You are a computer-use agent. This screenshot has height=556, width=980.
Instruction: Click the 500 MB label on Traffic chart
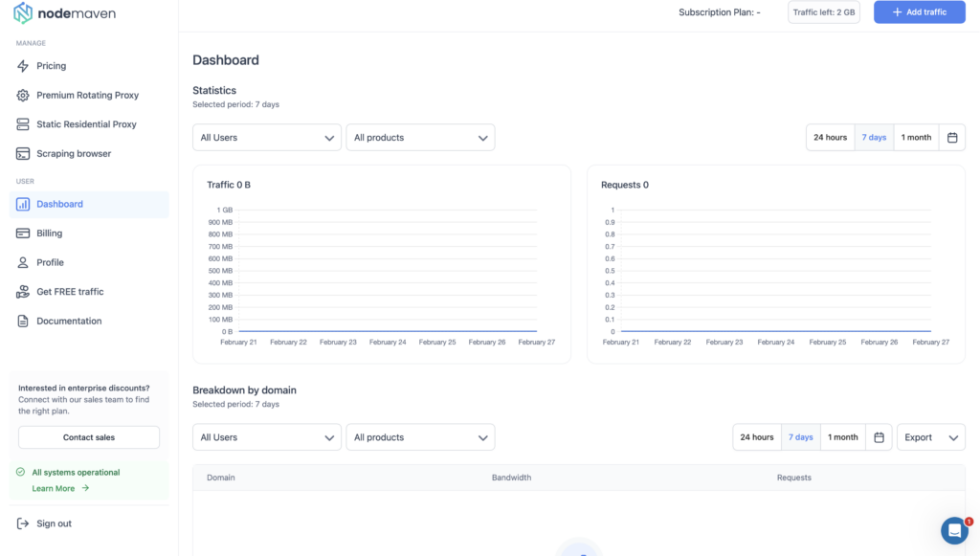point(220,271)
